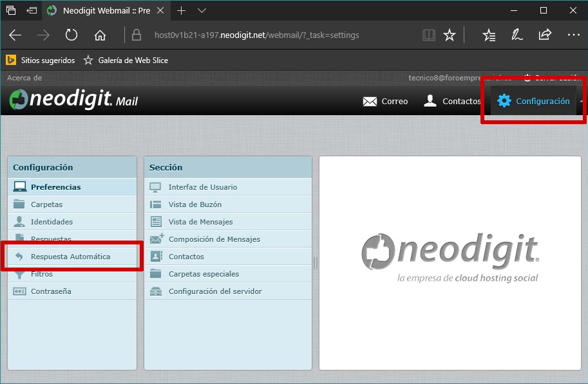The image size is (588, 384).
Task: Open Sitios sugeridos bookmark
Action: click(41, 60)
